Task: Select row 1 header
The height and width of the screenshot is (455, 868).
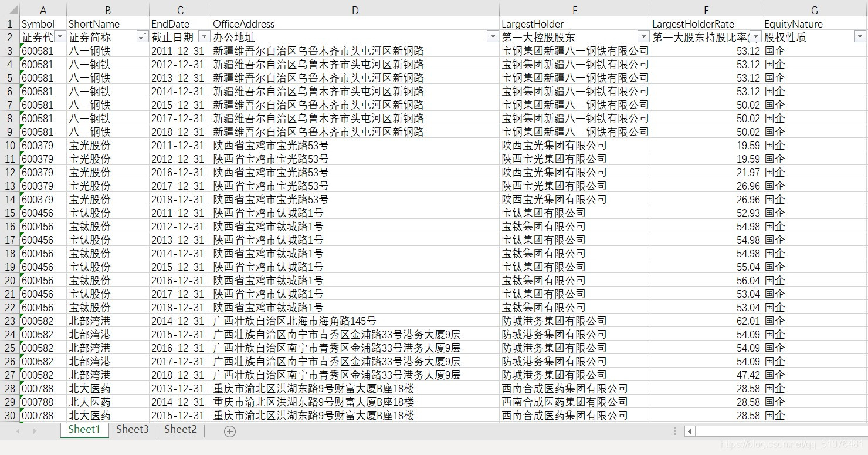Action: coord(10,24)
